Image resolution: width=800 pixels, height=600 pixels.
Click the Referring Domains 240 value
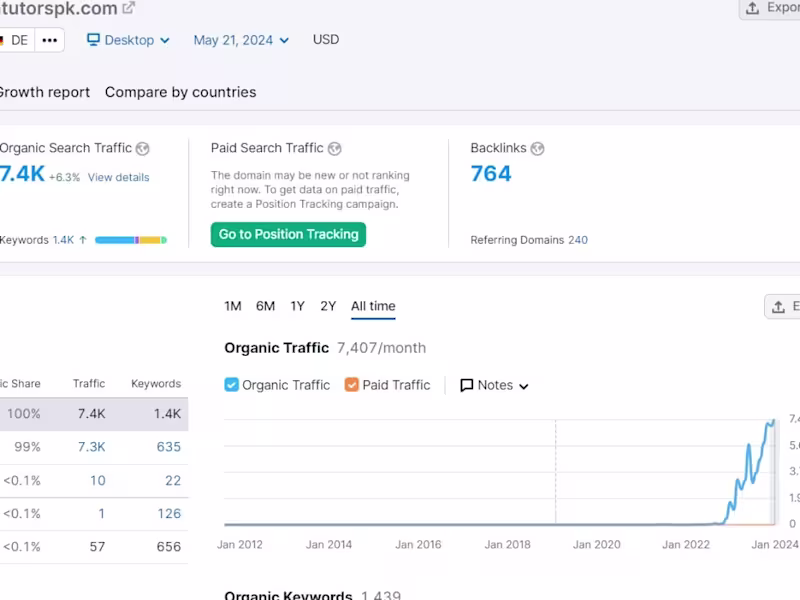(578, 240)
